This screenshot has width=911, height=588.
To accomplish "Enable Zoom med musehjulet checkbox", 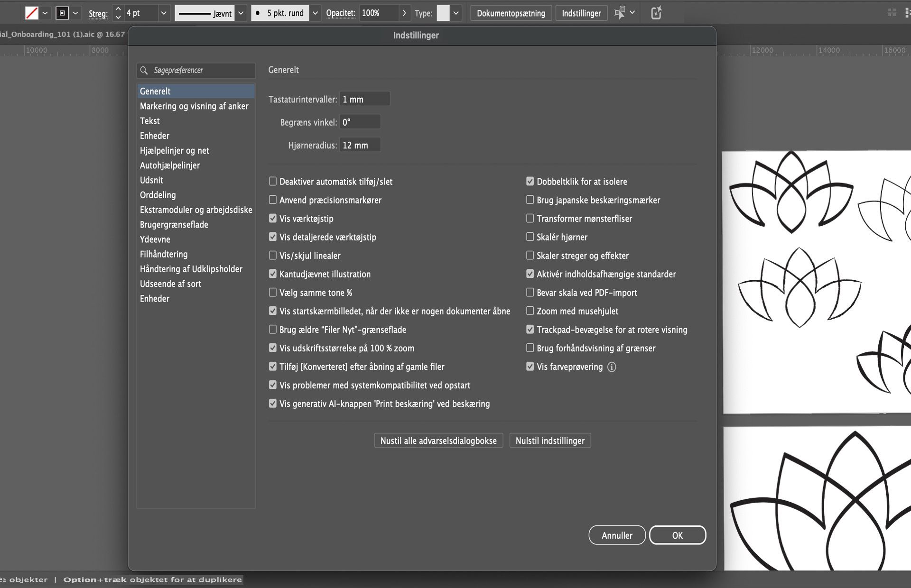I will coord(530,311).
